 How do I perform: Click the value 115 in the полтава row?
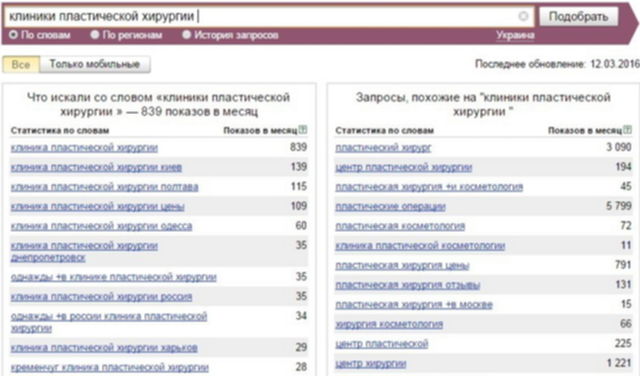click(299, 186)
